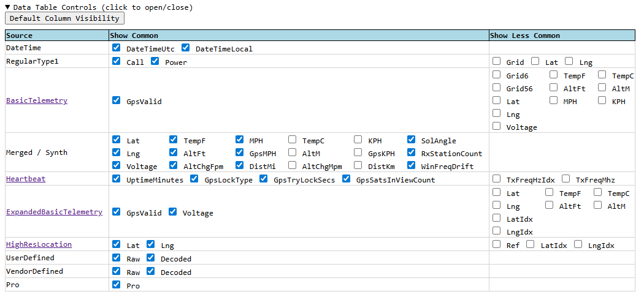644x297 pixels.
Task: Uncheck the SolAngle checkbox
Action: (412, 140)
